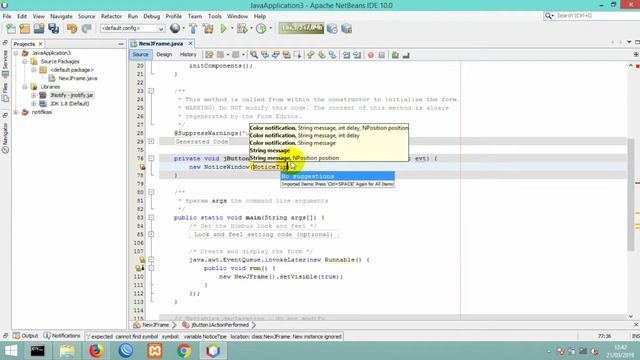The image size is (640, 360).
Task: Click the browser globe icon in toolbar
Action: tap(175, 28)
